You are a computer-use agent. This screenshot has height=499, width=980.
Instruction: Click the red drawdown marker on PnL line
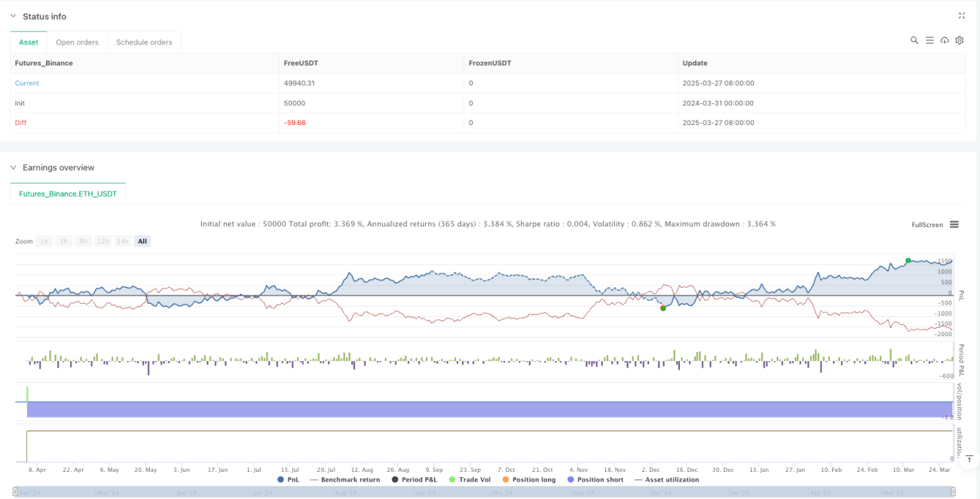663,308
